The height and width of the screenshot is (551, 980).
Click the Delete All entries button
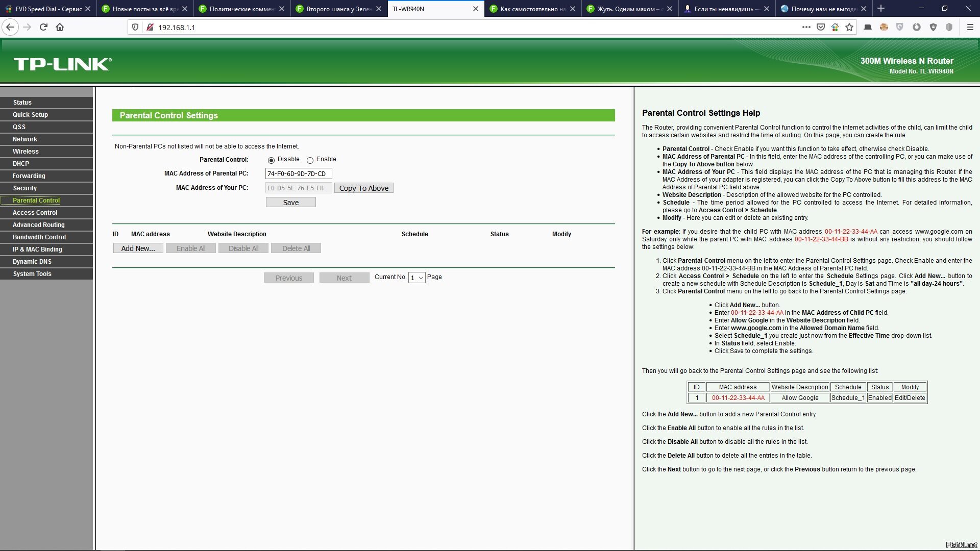click(x=296, y=248)
